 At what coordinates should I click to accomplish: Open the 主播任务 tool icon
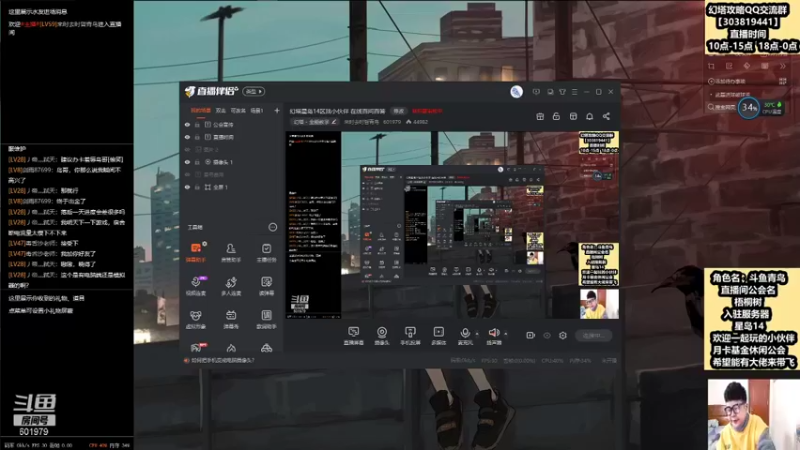tap(266, 253)
